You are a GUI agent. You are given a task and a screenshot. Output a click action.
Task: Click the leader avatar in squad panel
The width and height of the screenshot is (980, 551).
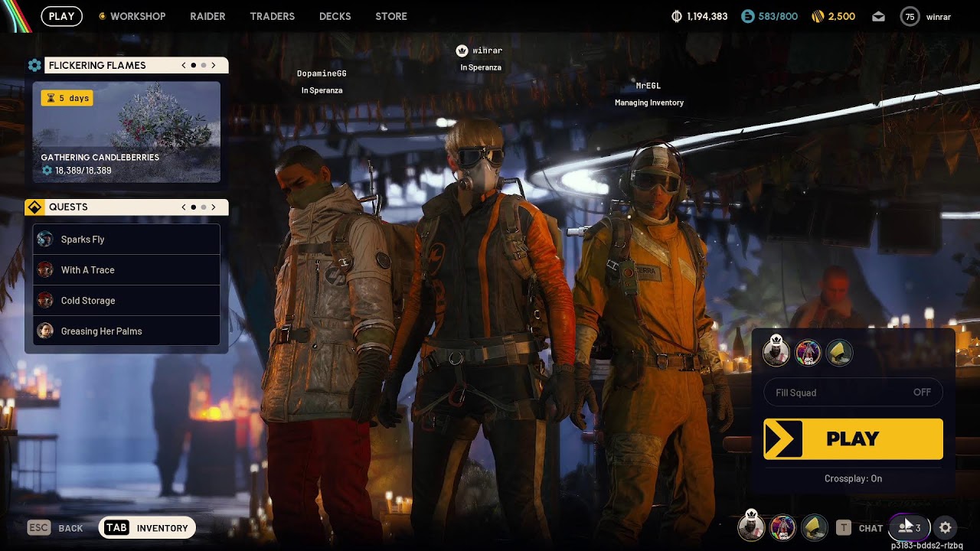click(x=776, y=353)
